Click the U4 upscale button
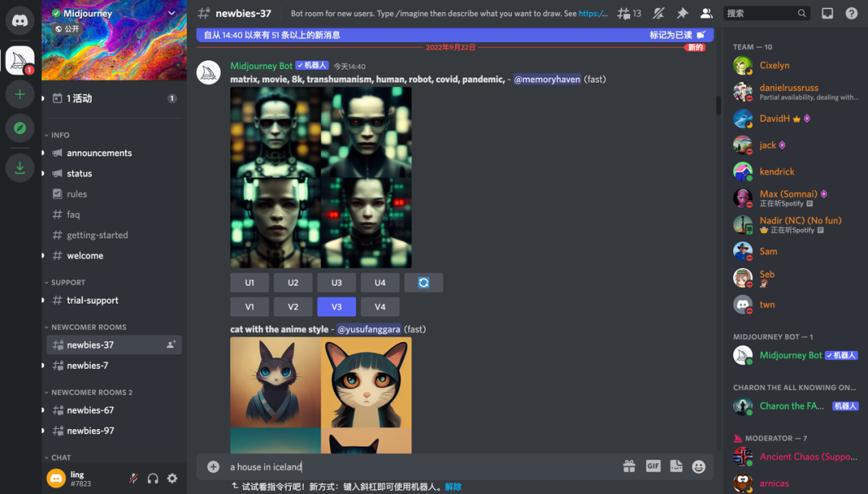This screenshot has height=494, width=868. (x=379, y=283)
